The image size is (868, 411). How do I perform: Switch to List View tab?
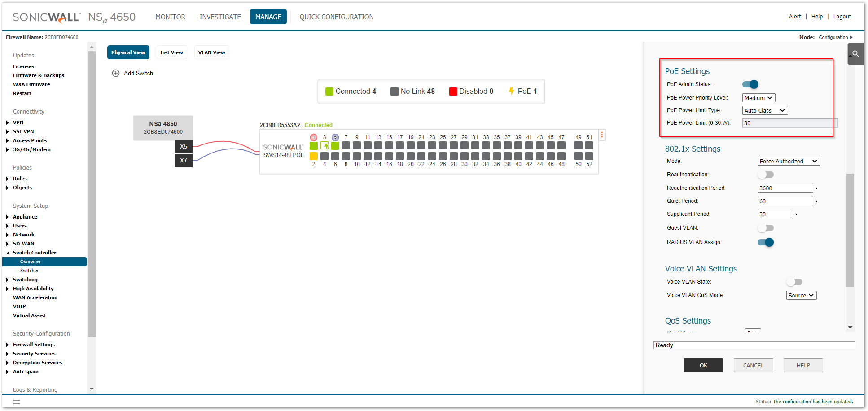coord(172,52)
